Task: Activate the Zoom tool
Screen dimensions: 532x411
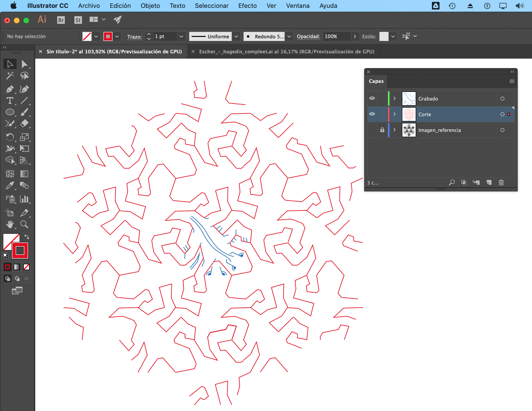Action: (x=24, y=224)
